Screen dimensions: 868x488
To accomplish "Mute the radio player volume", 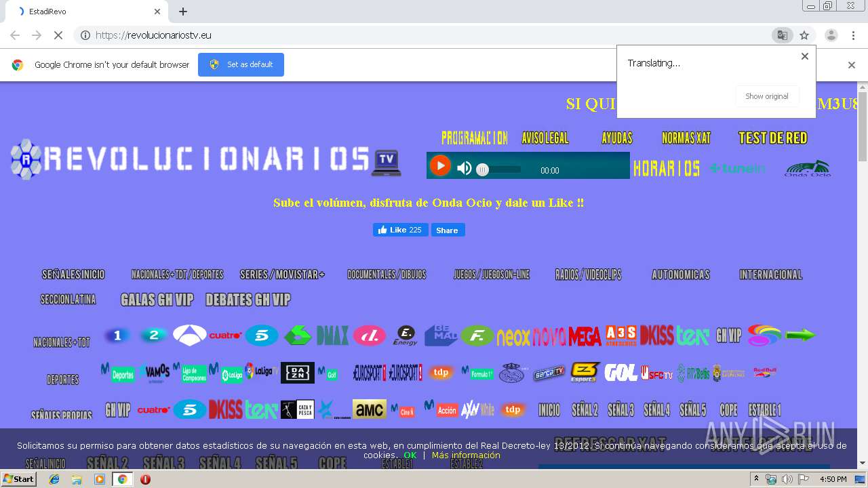I will [465, 168].
